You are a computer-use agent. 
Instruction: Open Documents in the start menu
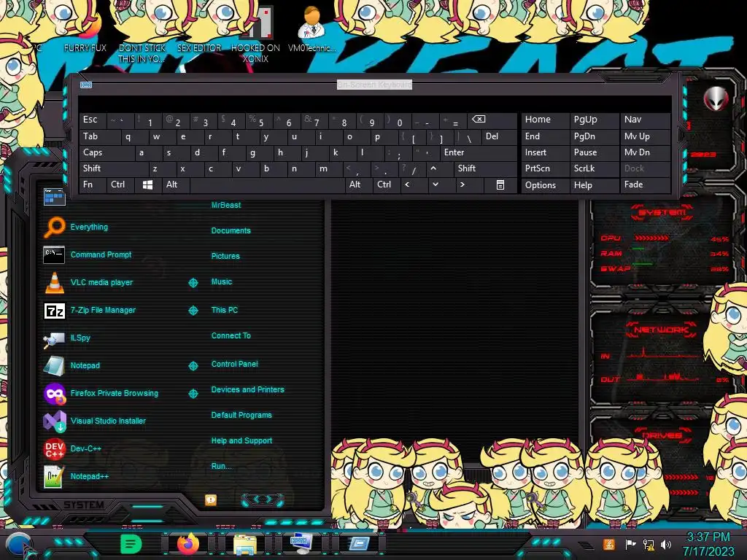click(x=231, y=230)
